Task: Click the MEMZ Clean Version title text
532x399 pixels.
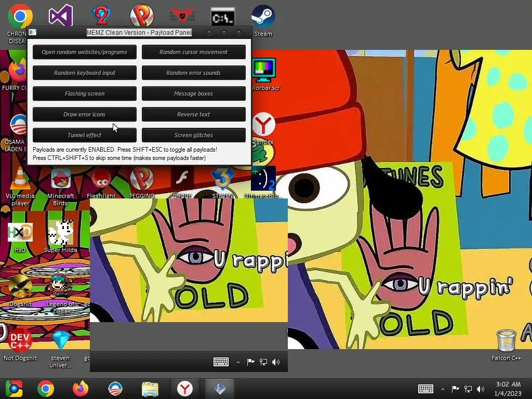Action: click(139, 33)
